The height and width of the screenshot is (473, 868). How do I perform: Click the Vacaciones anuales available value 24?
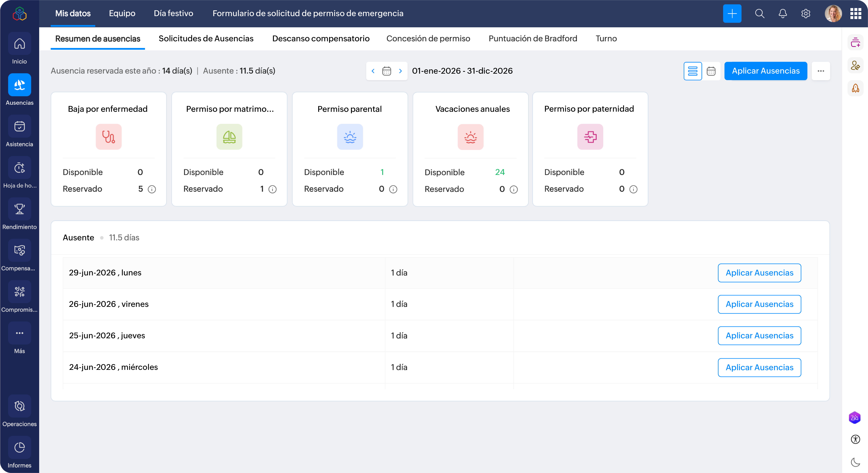coord(500,172)
